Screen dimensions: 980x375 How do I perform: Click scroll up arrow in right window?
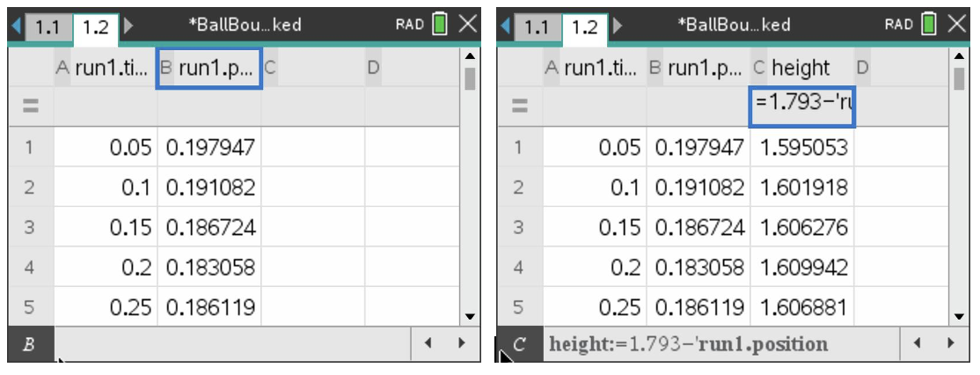coord(960,56)
